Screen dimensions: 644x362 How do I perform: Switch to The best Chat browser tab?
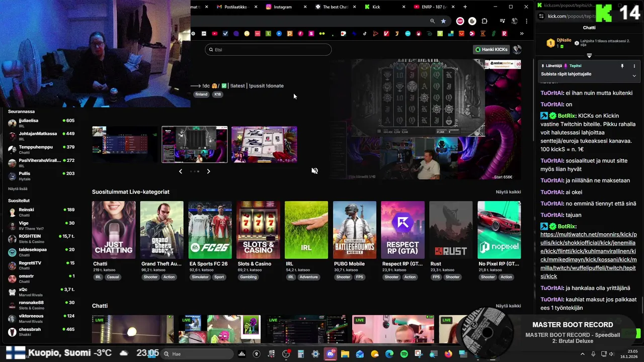pos(335,7)
